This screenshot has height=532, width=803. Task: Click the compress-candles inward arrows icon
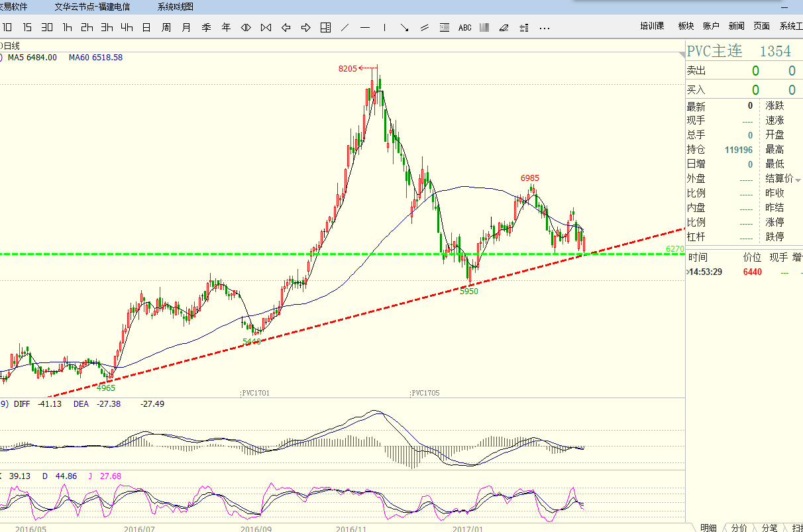(x=266, y=27)
